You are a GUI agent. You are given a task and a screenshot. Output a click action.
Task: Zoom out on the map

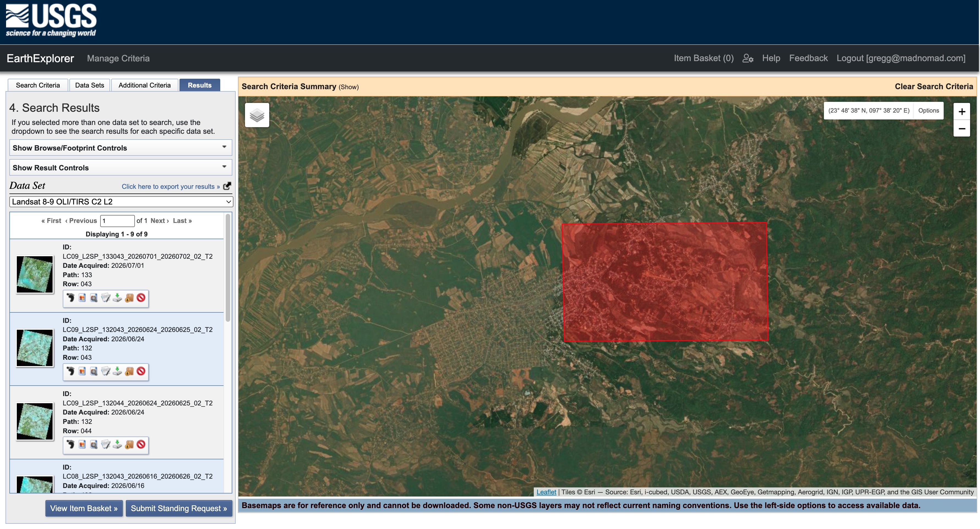[962, 129]
